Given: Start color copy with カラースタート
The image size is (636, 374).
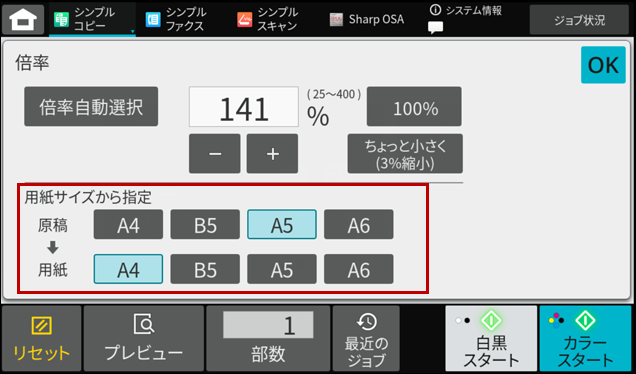Looking at the screenshot, I should point(585,339).
